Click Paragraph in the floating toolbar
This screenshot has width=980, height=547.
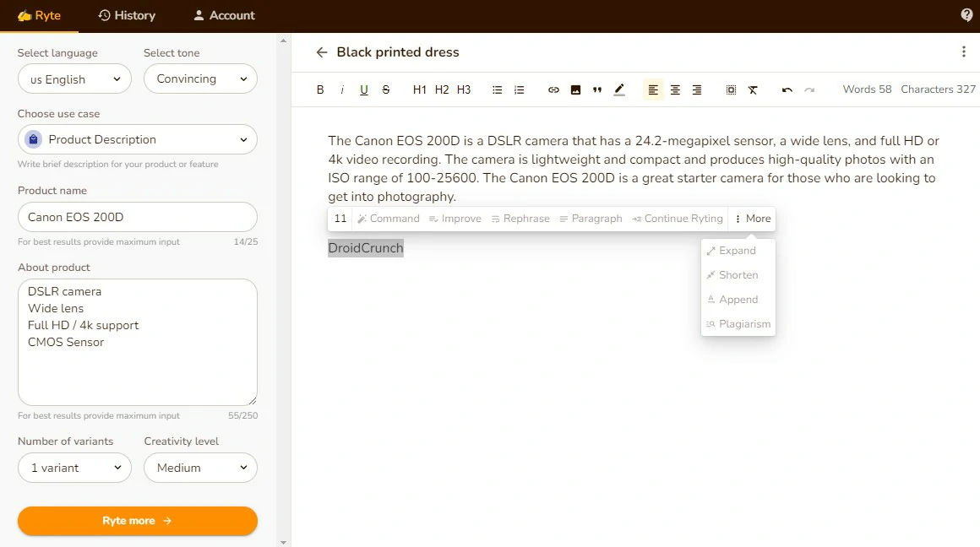coord(591,219)
